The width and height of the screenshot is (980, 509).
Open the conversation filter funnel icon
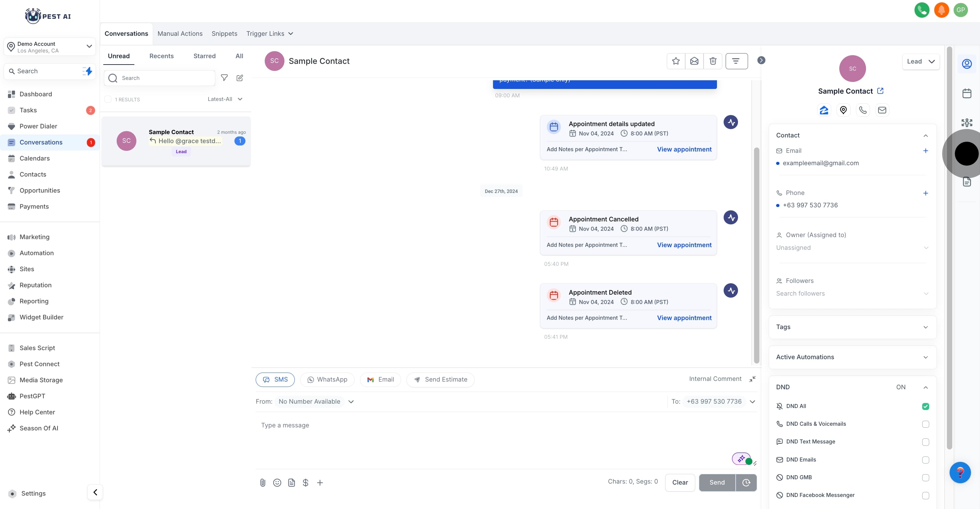pos(224,78)
